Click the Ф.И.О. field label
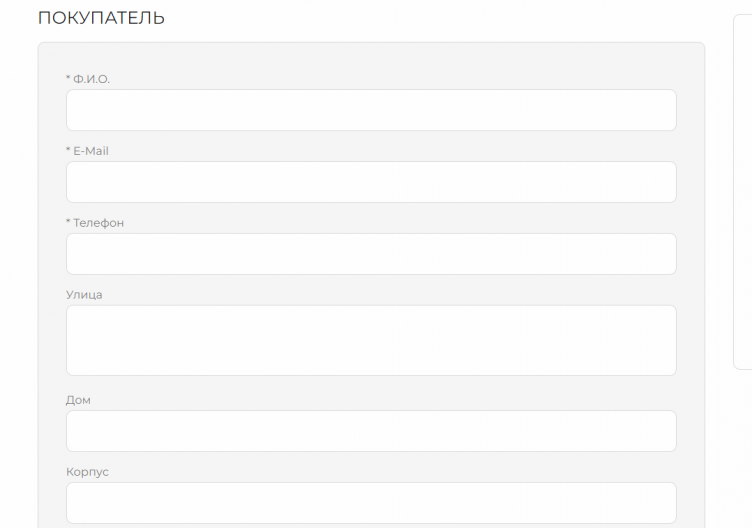This screenshot has height=528, width=752. coord(91,79)
